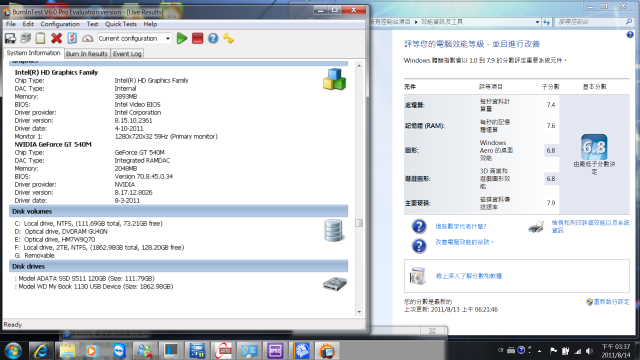The height and width of the screenshot is (360, 640).
Task: Click the scroll up arrow in BurnInTest
Action: tap(359, 66)
